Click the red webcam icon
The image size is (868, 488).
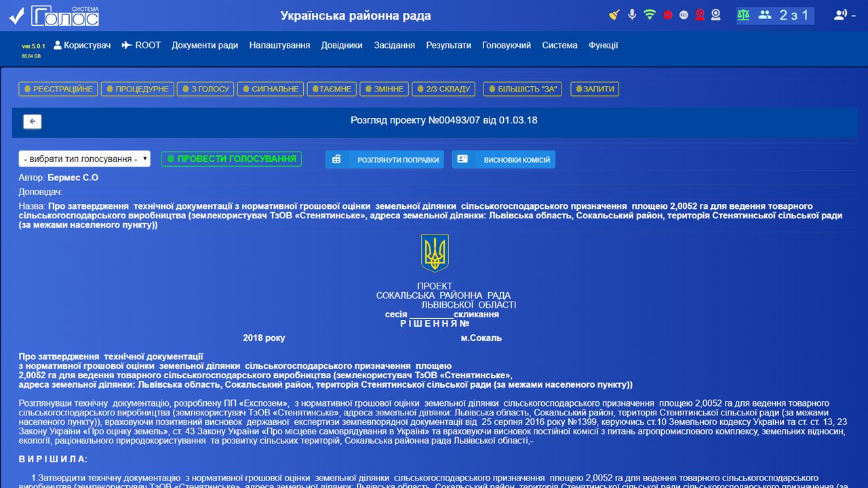tap(700, 14)
